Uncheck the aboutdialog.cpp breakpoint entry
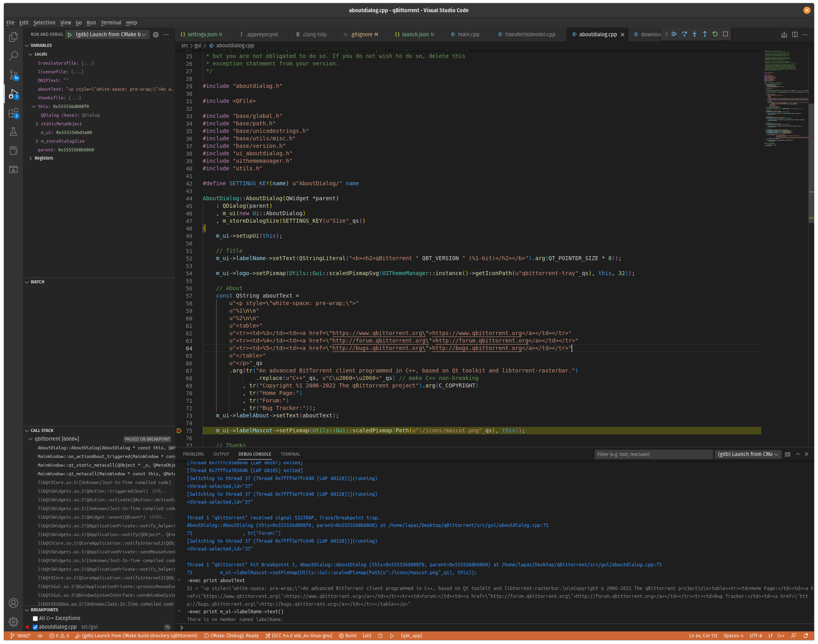 (x=35, y=627)
